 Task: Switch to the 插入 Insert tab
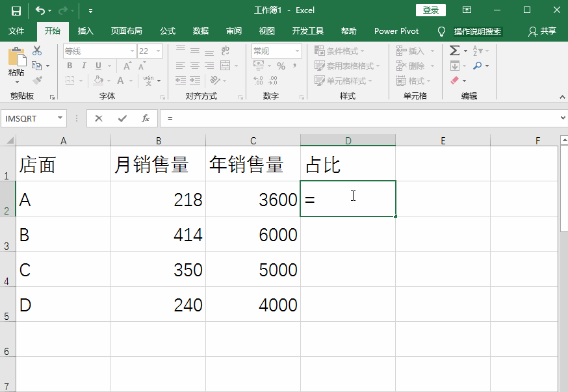(x=86, y=31)
